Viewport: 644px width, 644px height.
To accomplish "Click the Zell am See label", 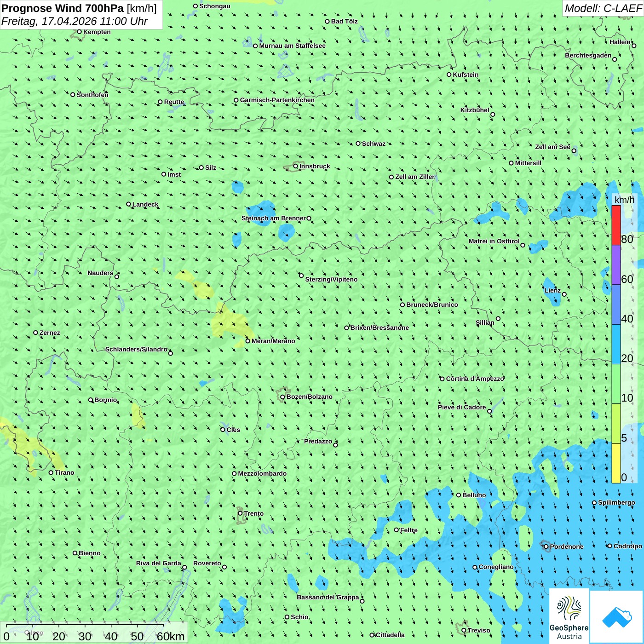I will [552, 147].
